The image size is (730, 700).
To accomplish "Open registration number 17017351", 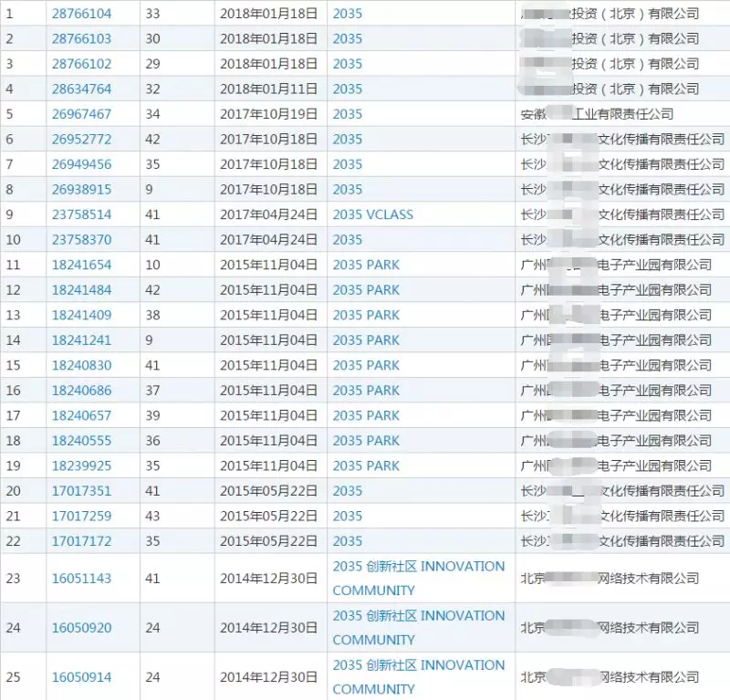I will click(x=81, y=490).
